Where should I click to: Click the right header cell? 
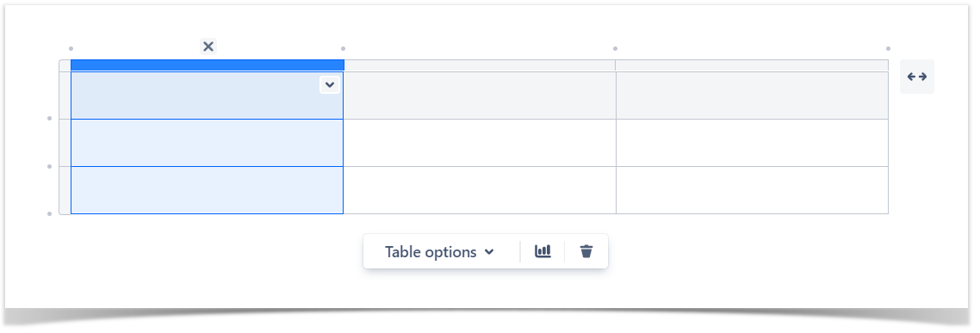(752, 96)
